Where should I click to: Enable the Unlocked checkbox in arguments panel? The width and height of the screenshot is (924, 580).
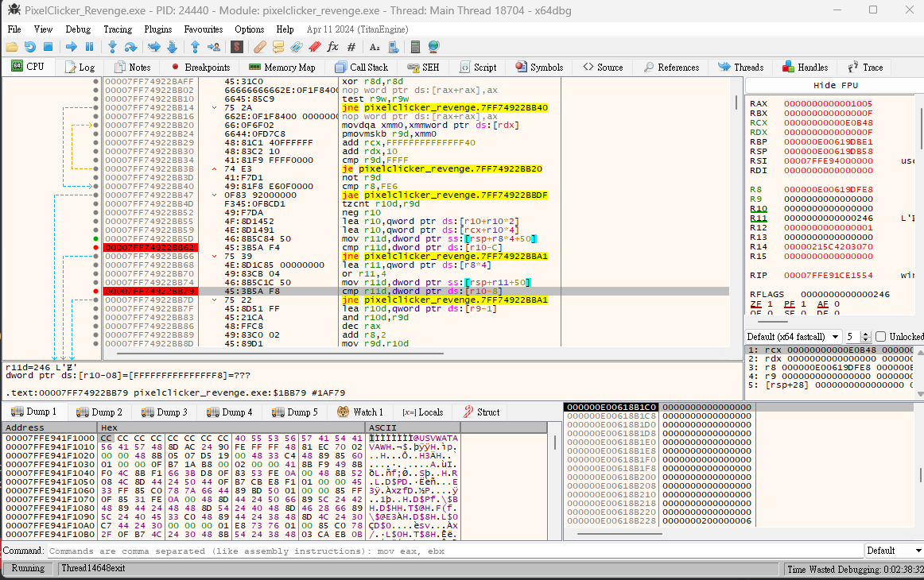[880, 337]
